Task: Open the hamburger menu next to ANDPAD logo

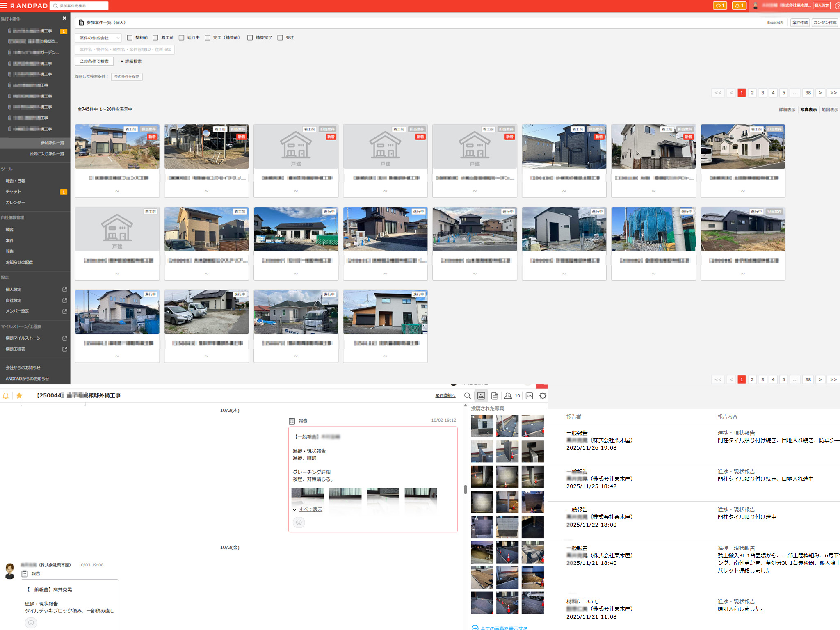Action: pos(4,6)
